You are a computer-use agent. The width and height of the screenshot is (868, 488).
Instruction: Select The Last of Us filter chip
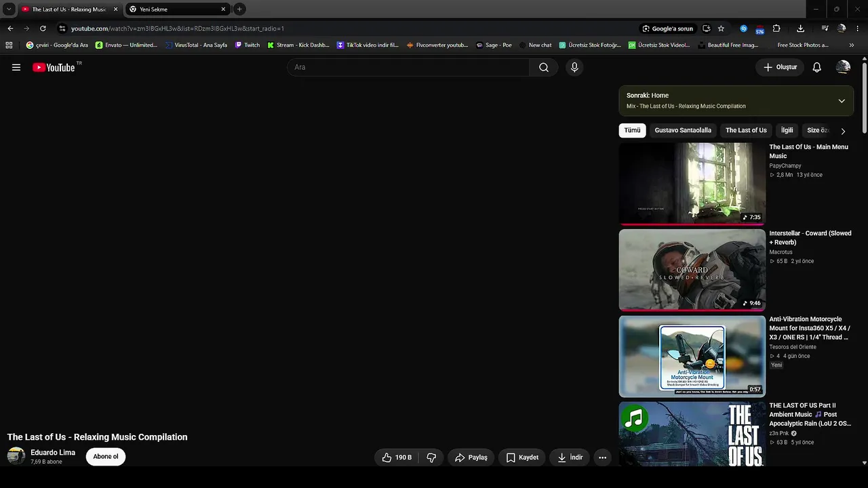pos(746,130)
